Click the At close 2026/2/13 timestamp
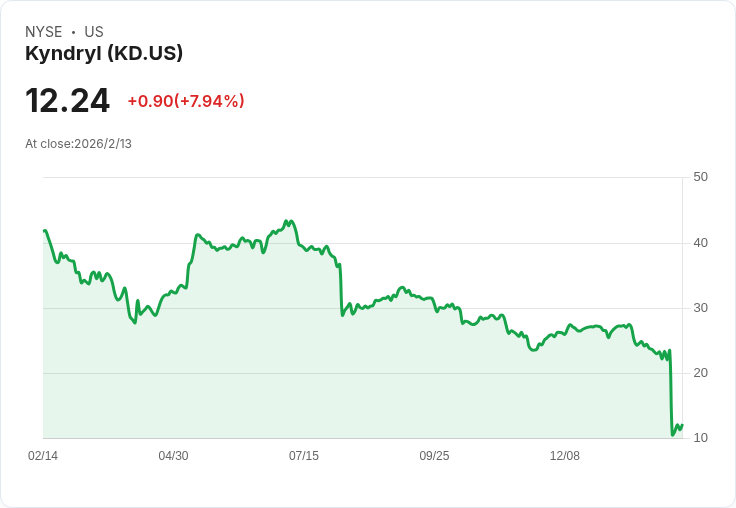The height and width of the screenshot is (508, 736). click(x=78, y=144)
